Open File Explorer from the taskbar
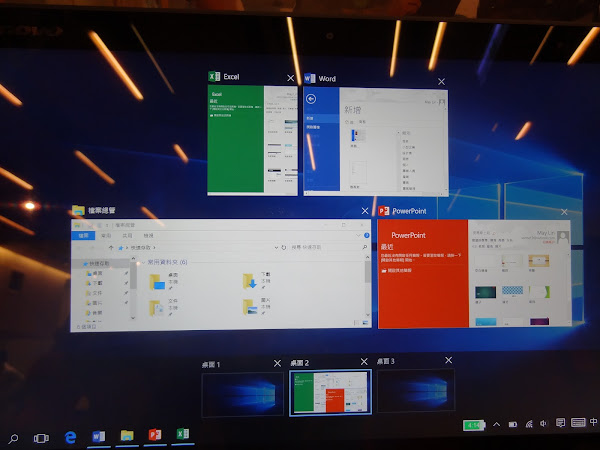 click(x=127, y=435)
